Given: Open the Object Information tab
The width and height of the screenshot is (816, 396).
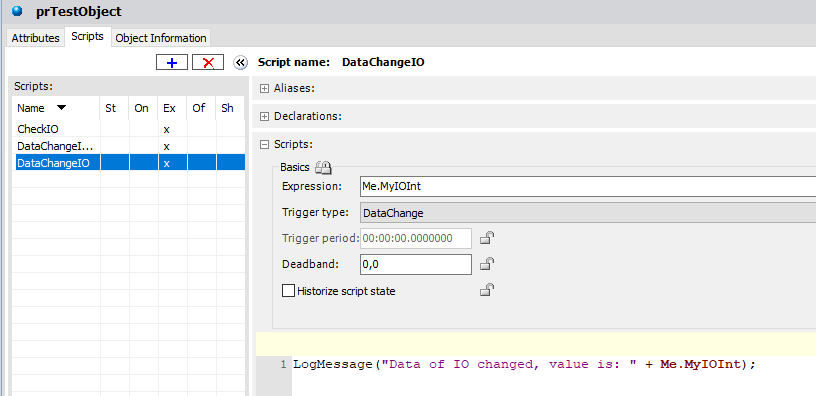Looking at the screenshot, I should [x=161, y=38].
